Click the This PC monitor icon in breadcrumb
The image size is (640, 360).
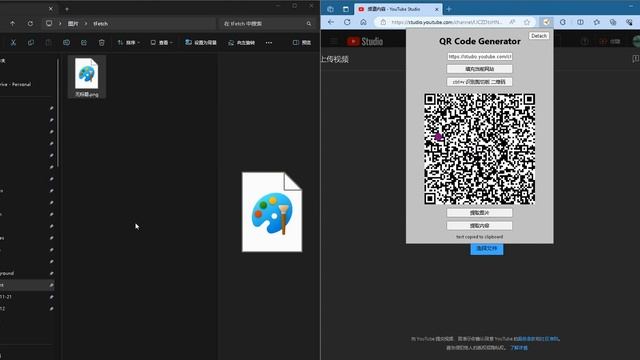tap(49, 24)
